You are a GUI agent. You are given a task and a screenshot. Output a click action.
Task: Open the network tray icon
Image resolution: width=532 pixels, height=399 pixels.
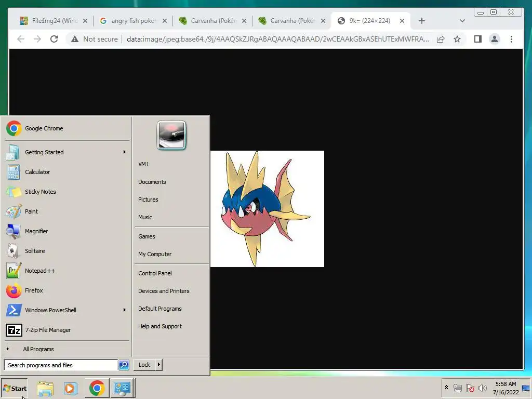click(457, 388)
